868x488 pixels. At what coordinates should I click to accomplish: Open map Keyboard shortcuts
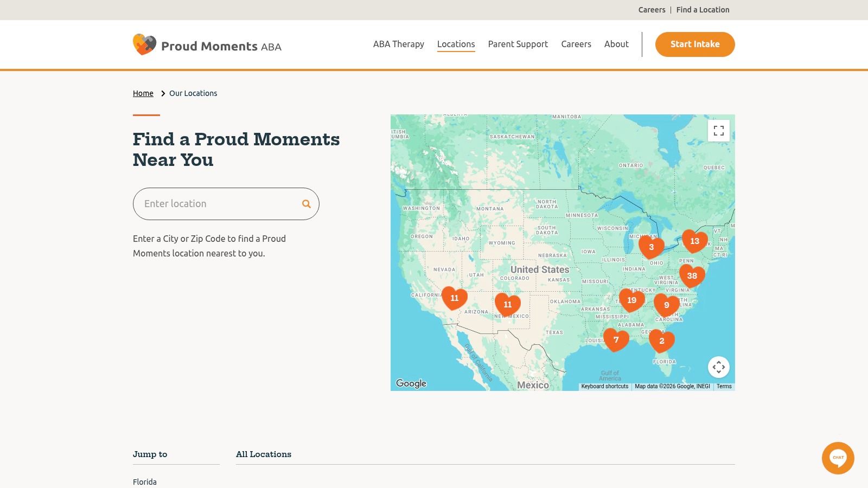[605, 387]
